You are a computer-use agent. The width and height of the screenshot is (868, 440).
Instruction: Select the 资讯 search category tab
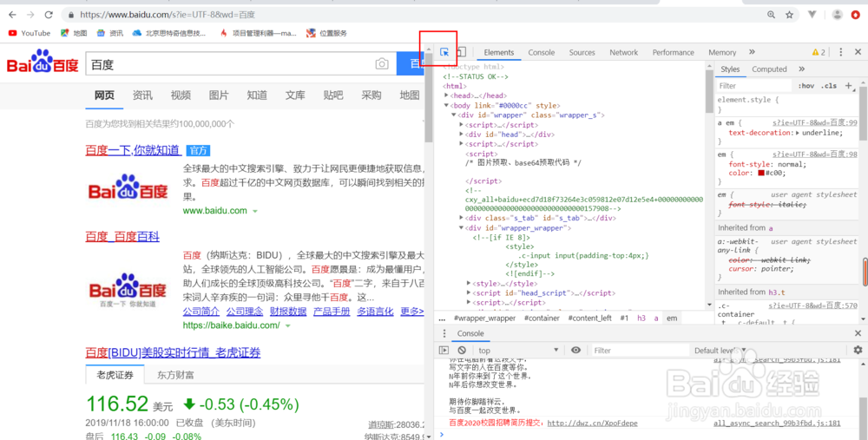142,95
